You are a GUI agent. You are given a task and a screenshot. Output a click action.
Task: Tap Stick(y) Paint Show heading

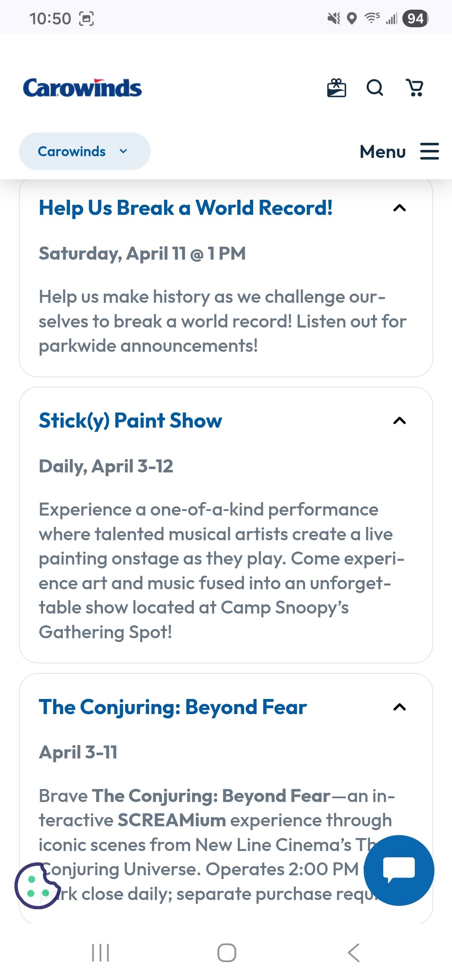tap(131, 420)
